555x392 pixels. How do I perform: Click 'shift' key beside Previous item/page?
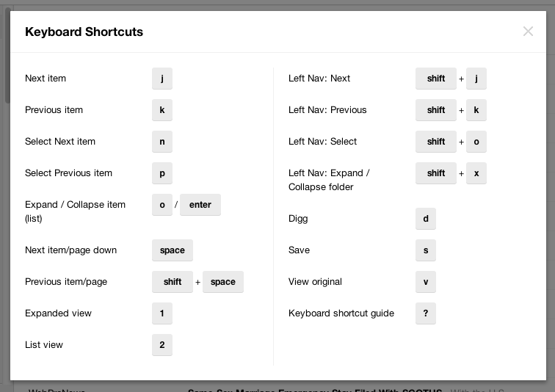(x=172, y=282)
